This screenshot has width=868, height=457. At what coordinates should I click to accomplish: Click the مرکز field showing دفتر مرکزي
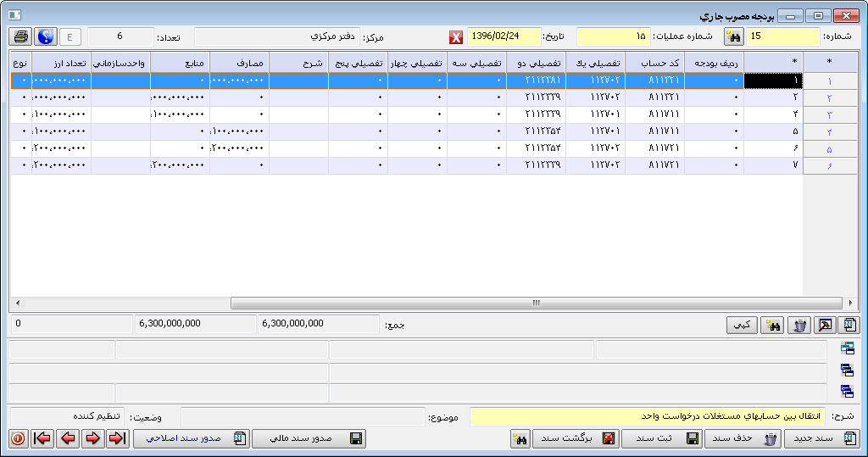(x=277, y=37)
